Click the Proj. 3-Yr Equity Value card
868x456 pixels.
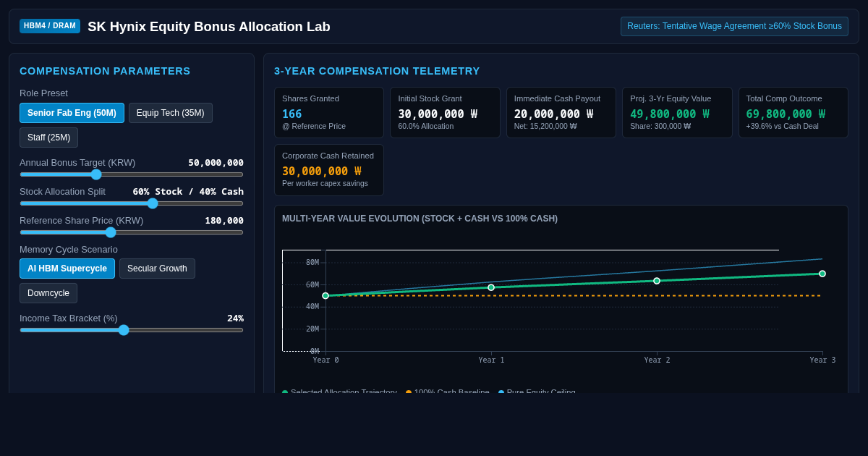[677, 113]
